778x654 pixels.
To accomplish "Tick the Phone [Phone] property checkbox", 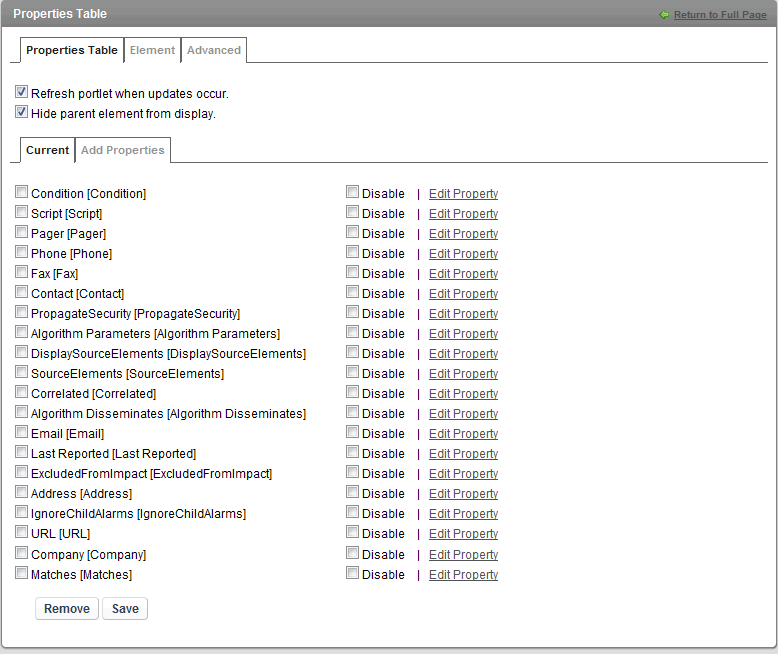I will pos(21,252).
